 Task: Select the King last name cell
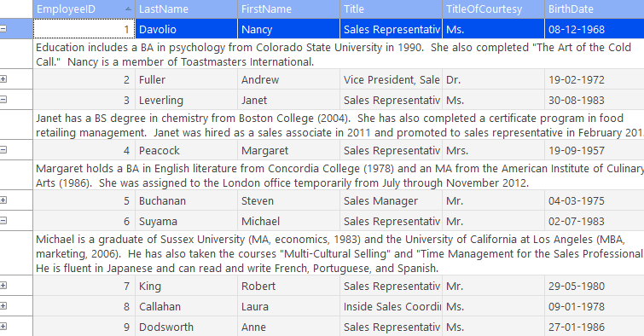pos(187,286)
